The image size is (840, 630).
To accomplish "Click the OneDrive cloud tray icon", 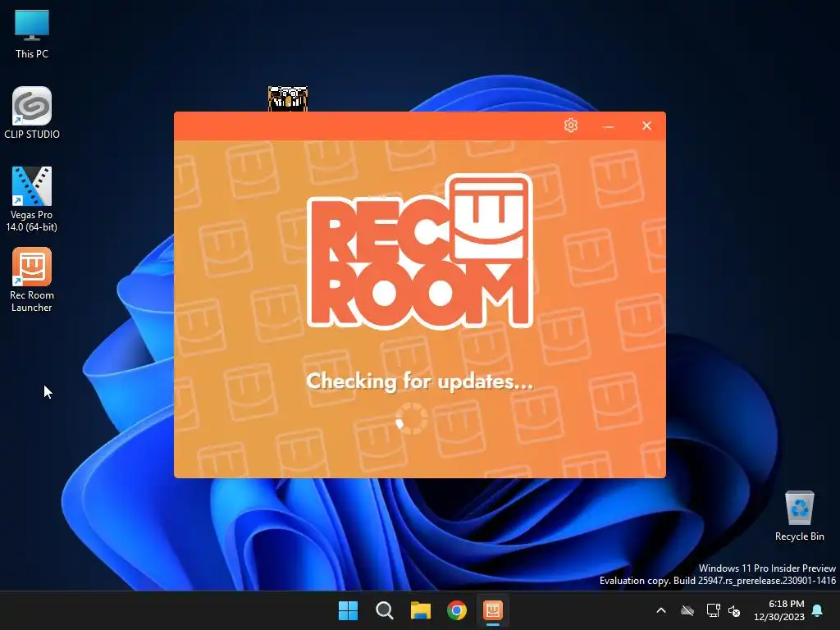I will (x=687, y=610).
